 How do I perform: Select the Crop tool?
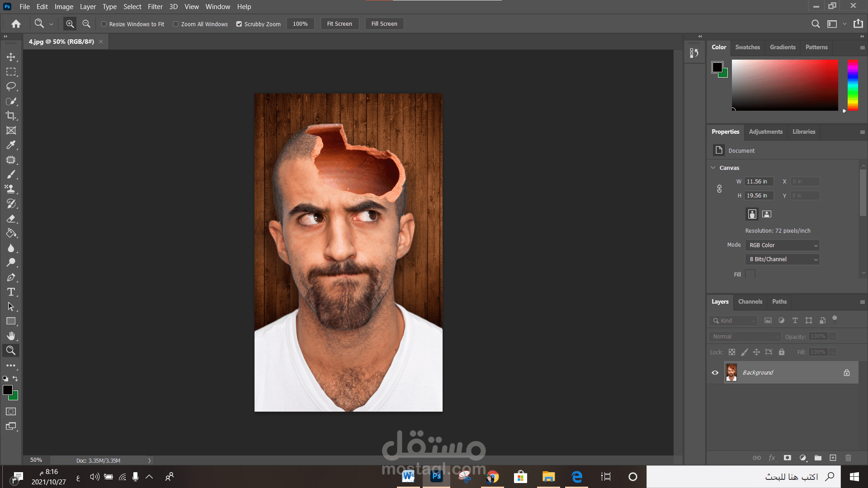click(11, 116)
